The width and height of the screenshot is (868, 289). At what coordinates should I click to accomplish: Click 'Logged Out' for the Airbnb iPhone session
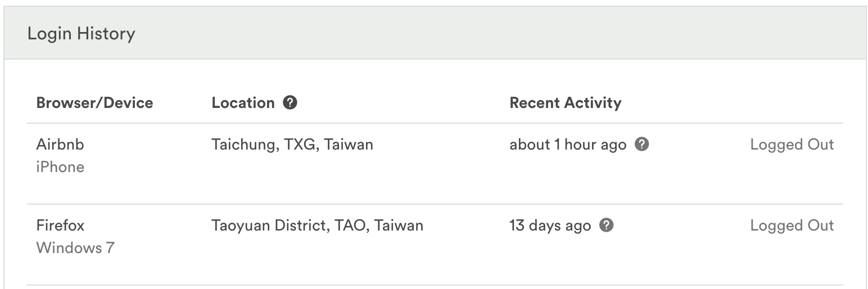tap(792, 144)
